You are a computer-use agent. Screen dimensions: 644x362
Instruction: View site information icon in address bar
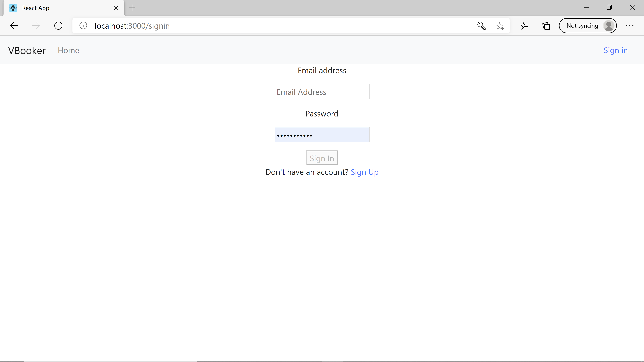click(x=83, y=25)
